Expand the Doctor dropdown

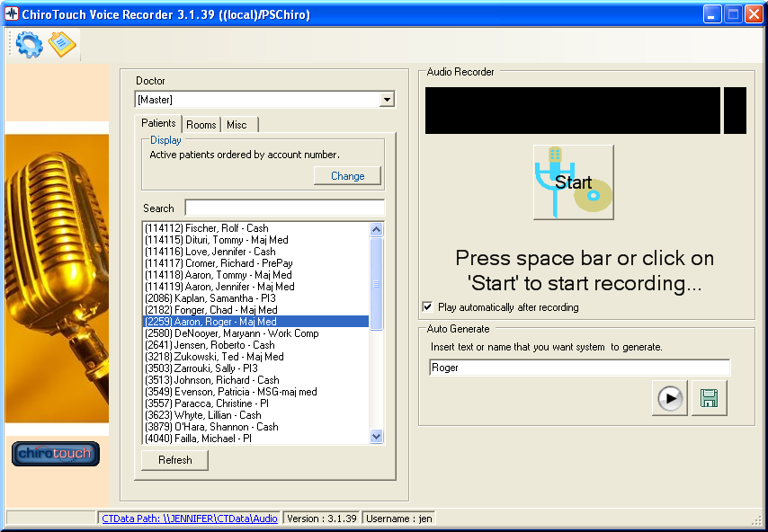387,100
